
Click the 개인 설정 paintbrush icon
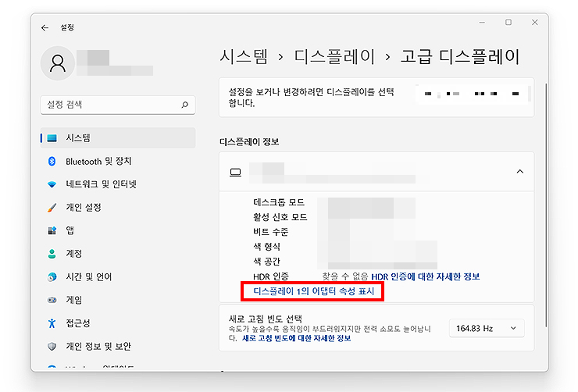click(x=52, y=208)
